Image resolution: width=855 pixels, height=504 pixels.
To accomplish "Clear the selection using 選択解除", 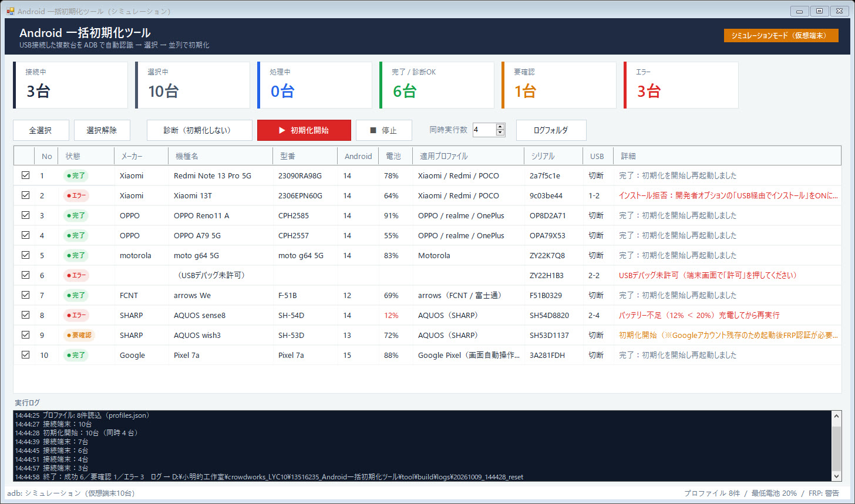I will [x=102, y=130].
